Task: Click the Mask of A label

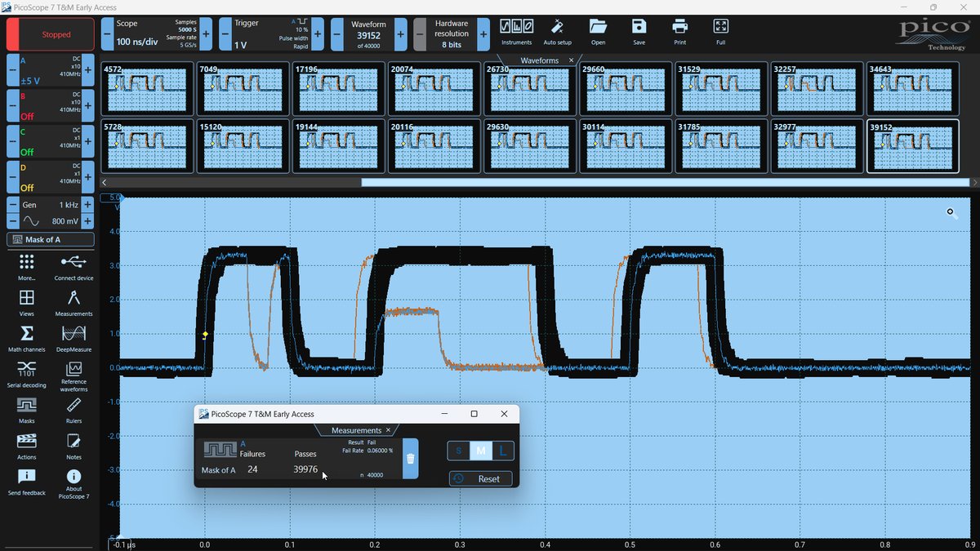Action: click(219, 469)
